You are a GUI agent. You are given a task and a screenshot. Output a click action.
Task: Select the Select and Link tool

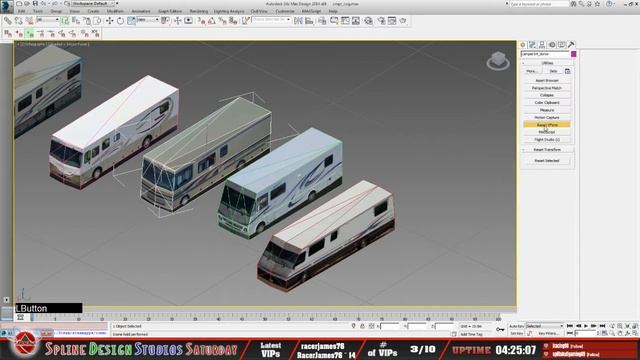pyautogui.click(x=7, y=20)
